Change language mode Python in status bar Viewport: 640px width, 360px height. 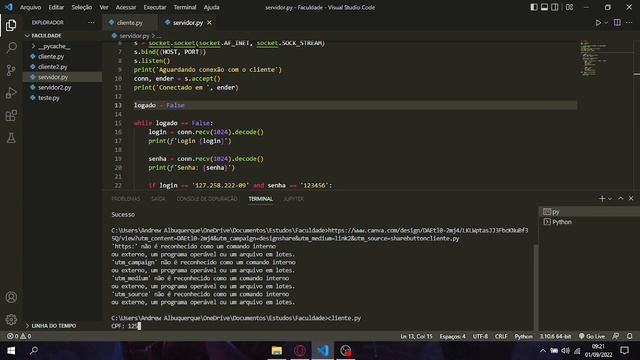coord(523,336)
